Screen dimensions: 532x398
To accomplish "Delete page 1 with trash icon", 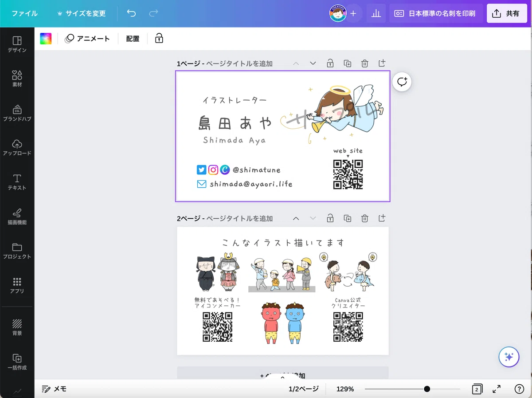I will click(x=364, y=63).
